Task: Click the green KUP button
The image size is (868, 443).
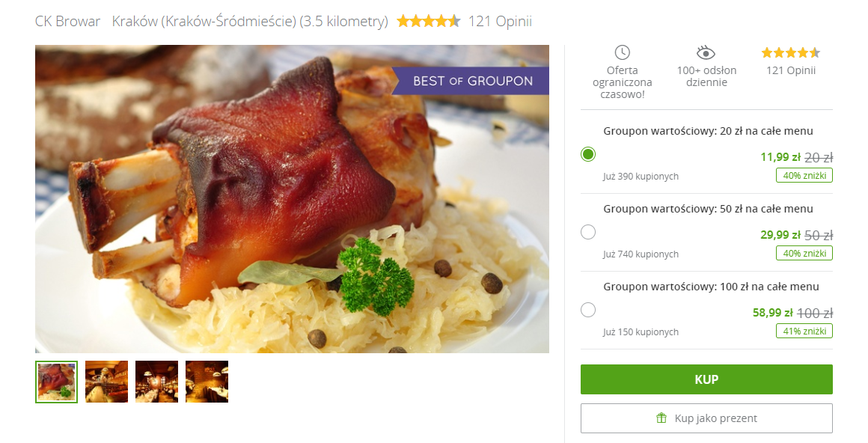Action: 706,379
